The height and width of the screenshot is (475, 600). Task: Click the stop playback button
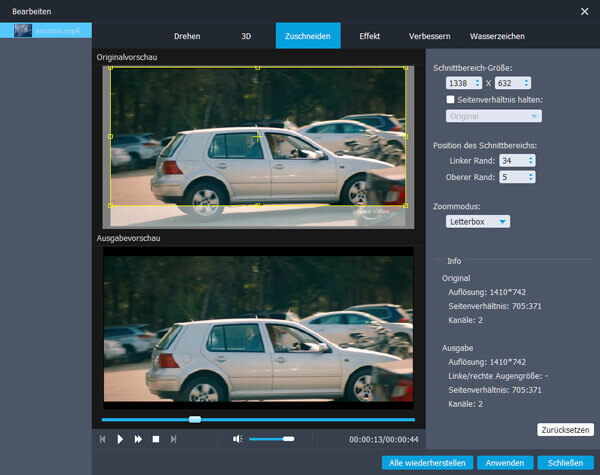pos(155,439)
